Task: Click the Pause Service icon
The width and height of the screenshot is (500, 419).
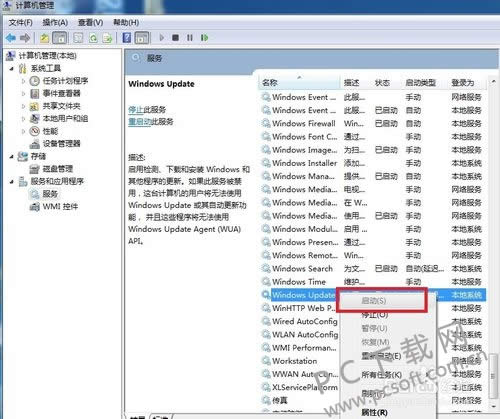Action: [190, 38]
